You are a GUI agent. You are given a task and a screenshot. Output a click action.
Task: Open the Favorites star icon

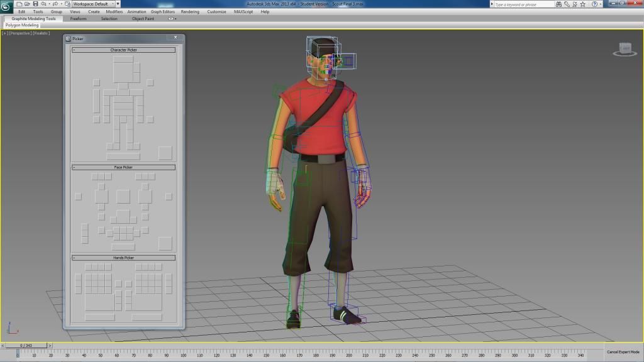pos(583,4)
